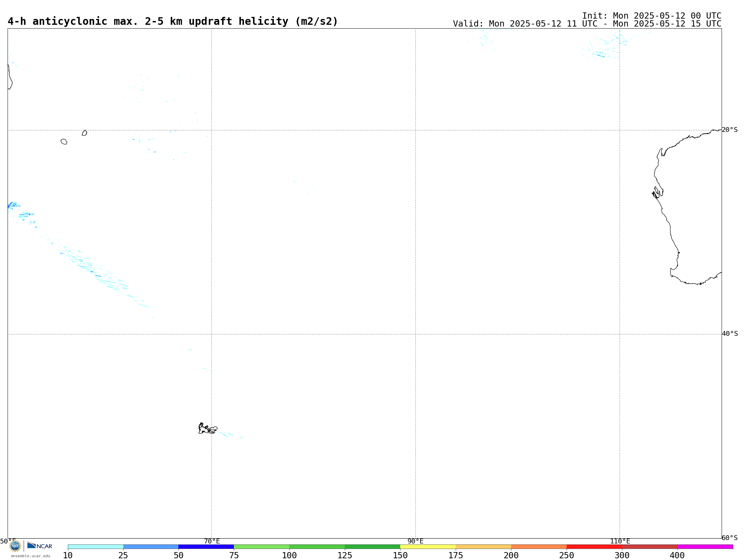Click the Réunion island outline
The width and height of the screenshot is (744, 560).
tap(64, 142)
